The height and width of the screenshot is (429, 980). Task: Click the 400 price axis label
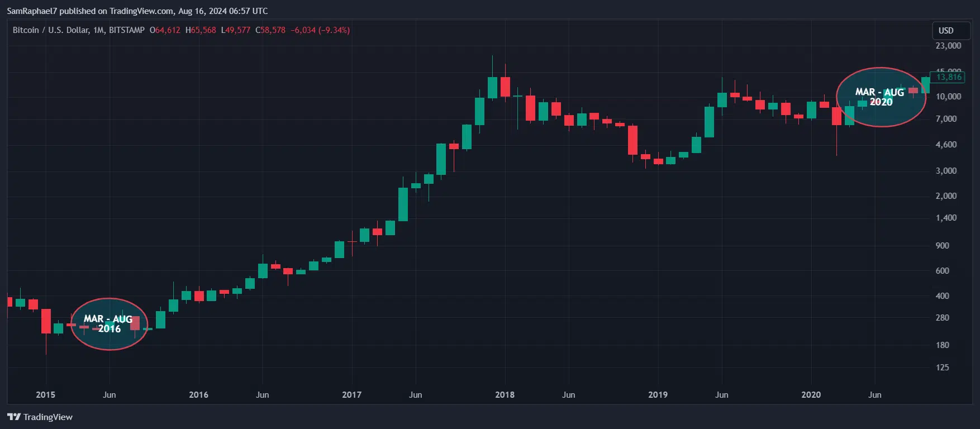point(942,296)
